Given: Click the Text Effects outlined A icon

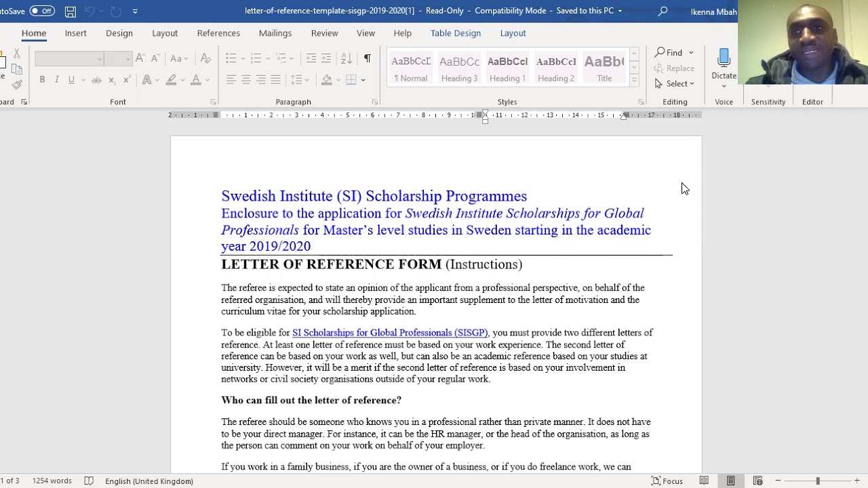Looking at the screenshot, I should coord(146,80).
